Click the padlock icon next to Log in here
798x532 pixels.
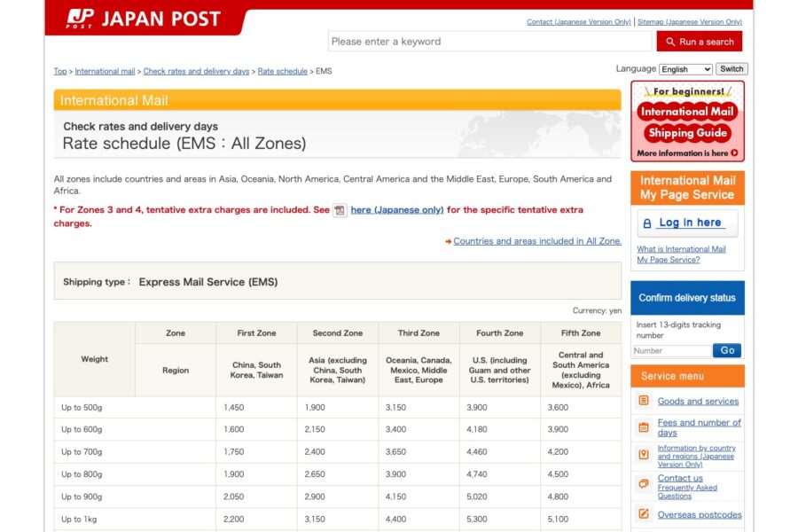point(647,223)
